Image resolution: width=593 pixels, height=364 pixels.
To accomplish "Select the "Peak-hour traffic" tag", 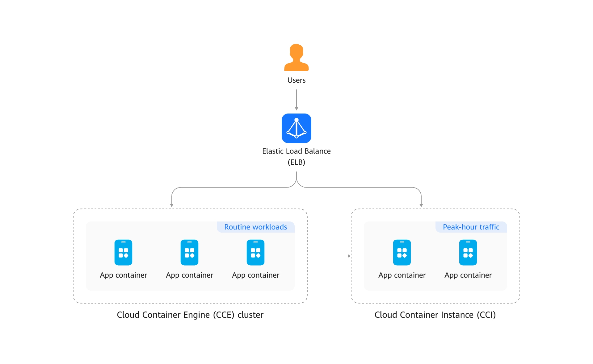I will tap(471, 227).
